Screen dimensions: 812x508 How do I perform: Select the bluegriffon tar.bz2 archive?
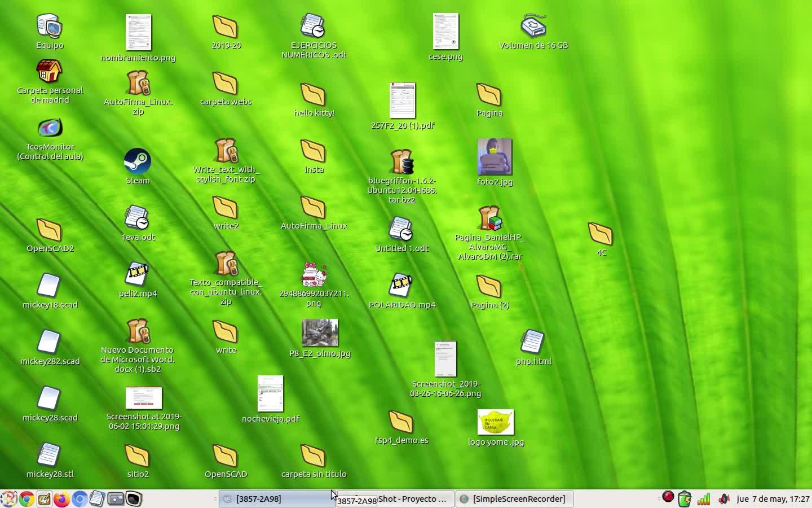[401, 162]
